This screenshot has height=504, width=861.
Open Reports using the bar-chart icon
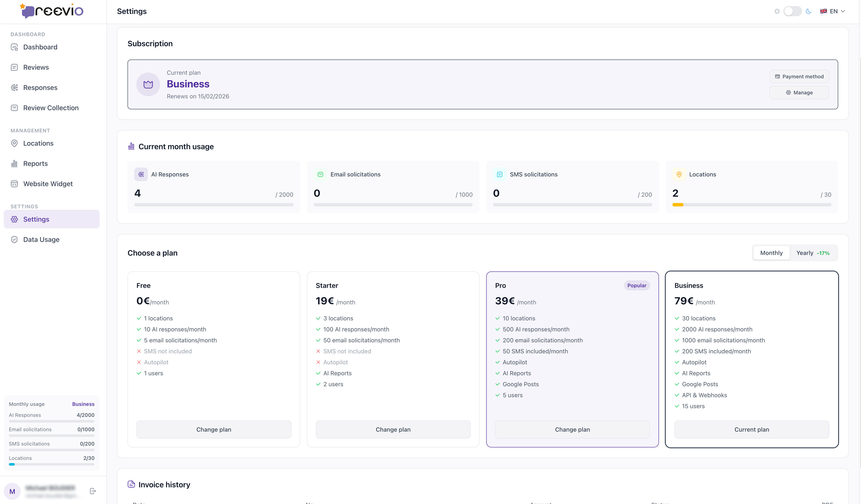[x=14, y=163]
